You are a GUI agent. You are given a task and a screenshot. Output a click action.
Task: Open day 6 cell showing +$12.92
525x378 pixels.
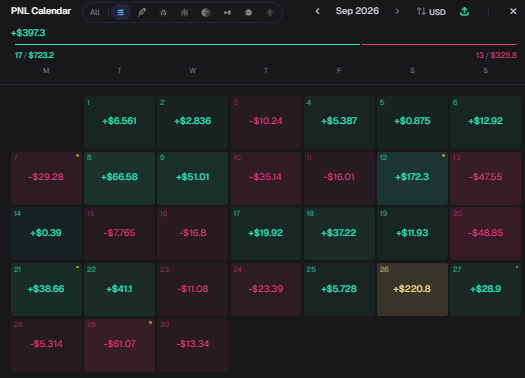tap(485, 123)
